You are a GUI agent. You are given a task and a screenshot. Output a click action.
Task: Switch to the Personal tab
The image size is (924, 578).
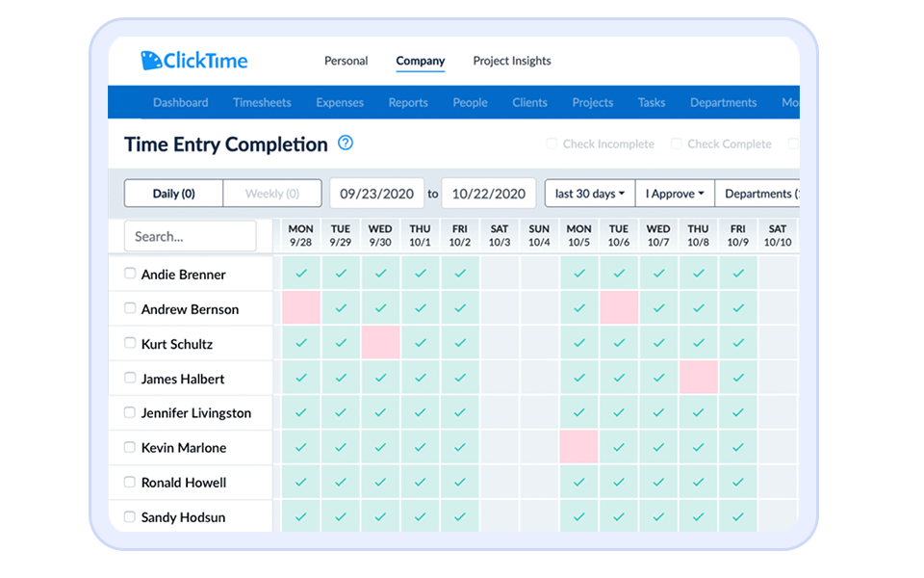346,61
